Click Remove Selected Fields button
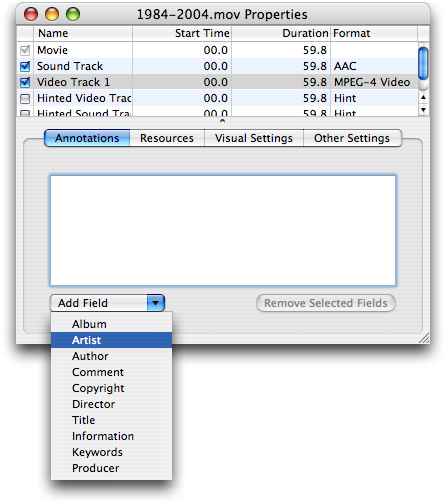The width and height of the screenshot is (446, 504). [x=326, y=303]
